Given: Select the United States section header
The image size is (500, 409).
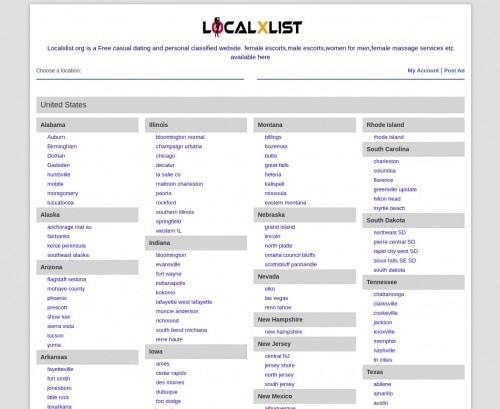Looking at the screenshot, I should tap(250, 105).
